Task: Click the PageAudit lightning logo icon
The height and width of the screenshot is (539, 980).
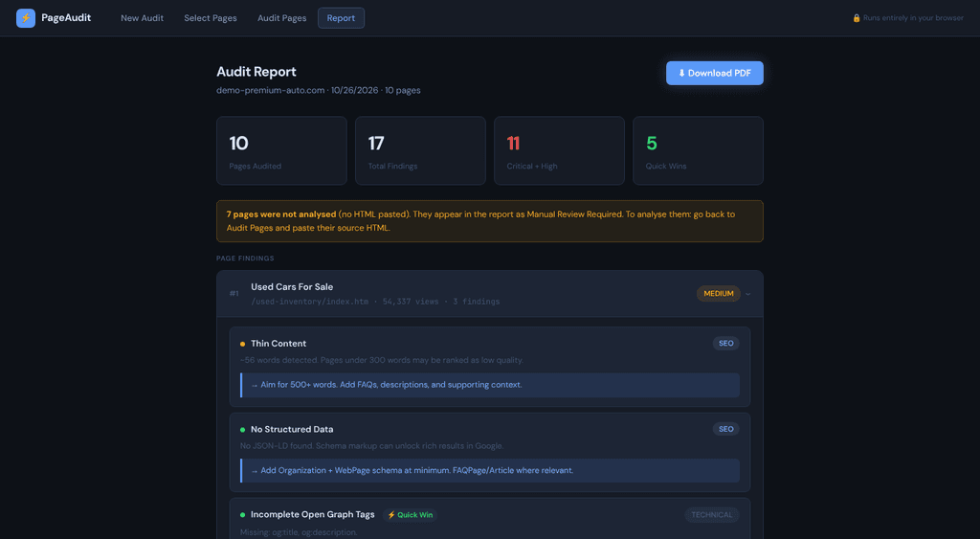Action: point(26,18)
